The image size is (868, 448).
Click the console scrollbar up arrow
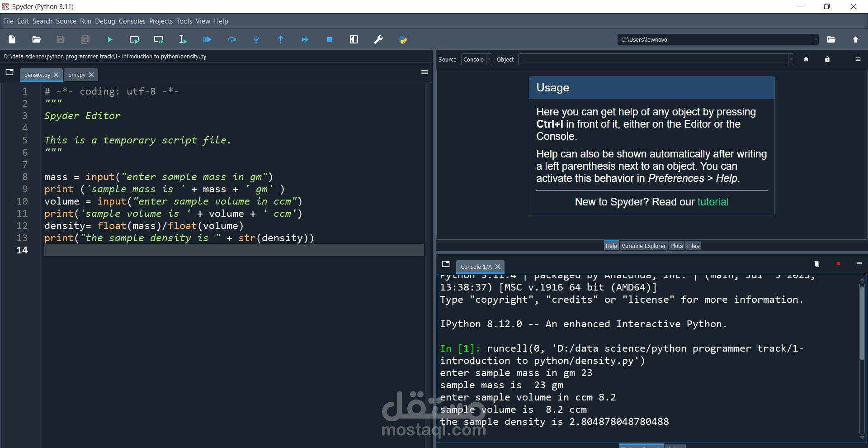(x=862, y=279)
